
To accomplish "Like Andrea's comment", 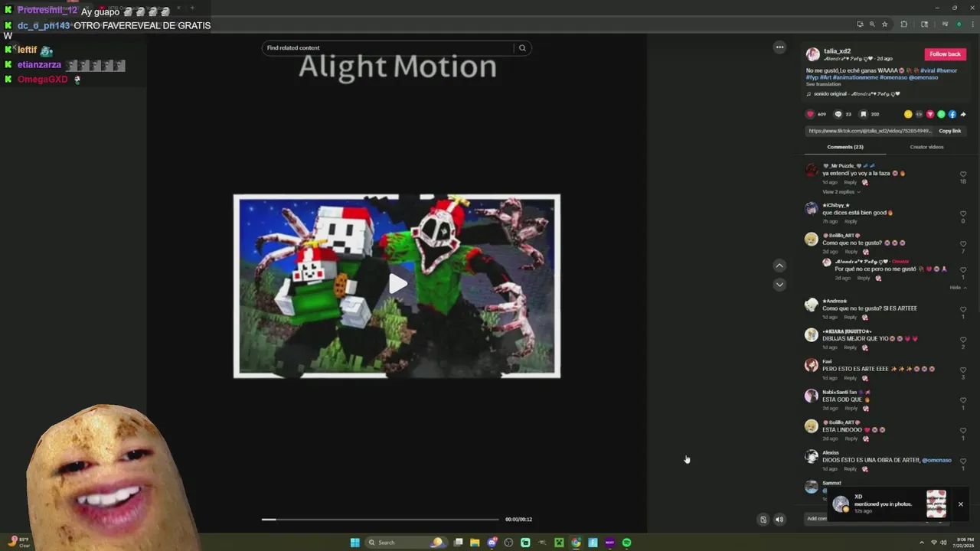I will pyautogui.click(x=963, y=310).
